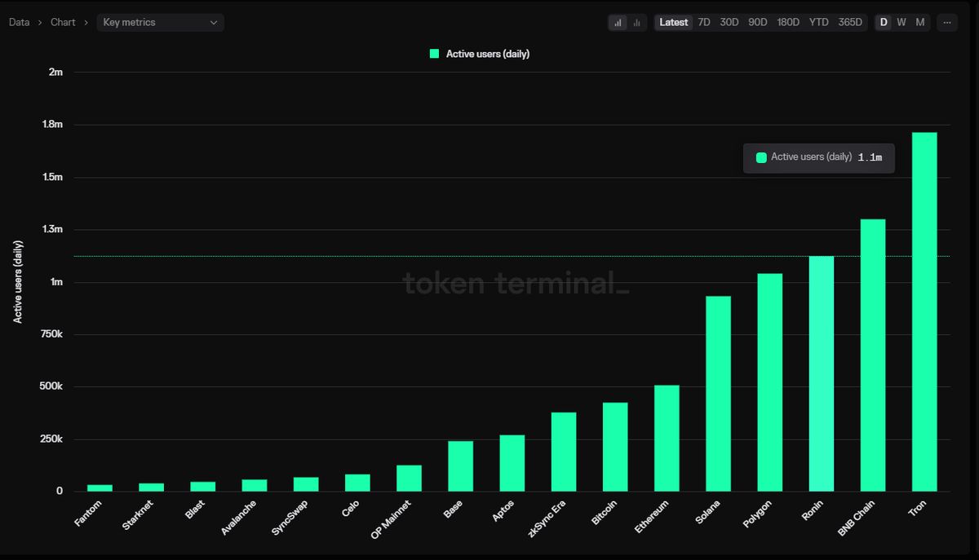Screen dimensions: 979x560
Task: Select the YTD time range
Action: (818, 23)
